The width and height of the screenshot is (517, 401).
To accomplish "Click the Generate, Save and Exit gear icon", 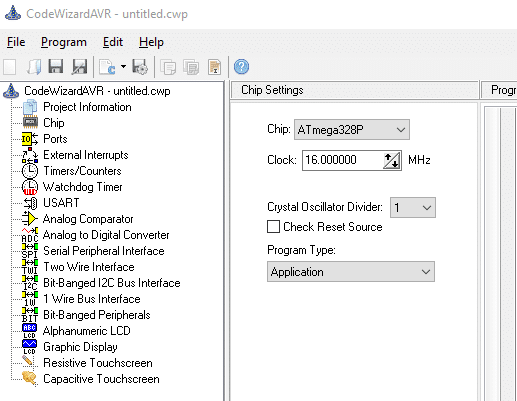I will tap(140, 67).
